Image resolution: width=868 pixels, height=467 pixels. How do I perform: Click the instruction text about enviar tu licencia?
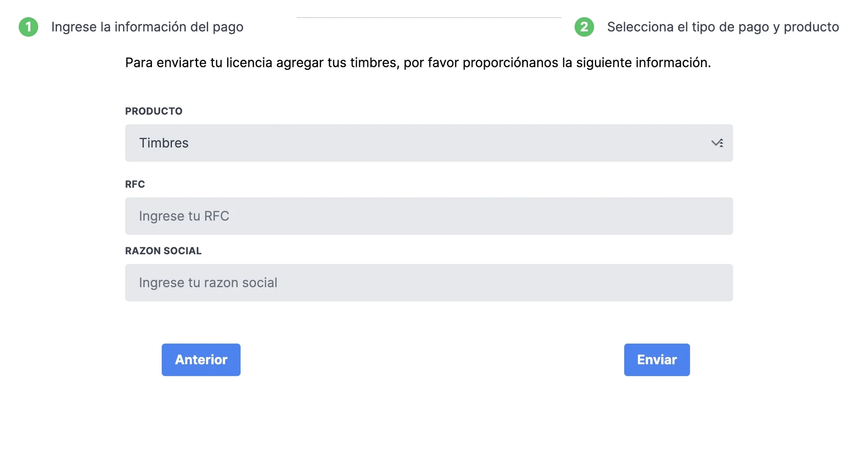pyautogui.click(x=418, y=63)
